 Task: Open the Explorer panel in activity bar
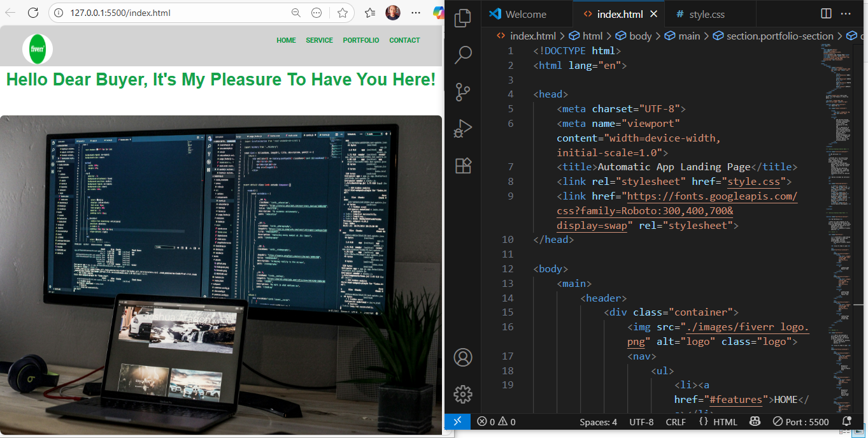(463, 18)
